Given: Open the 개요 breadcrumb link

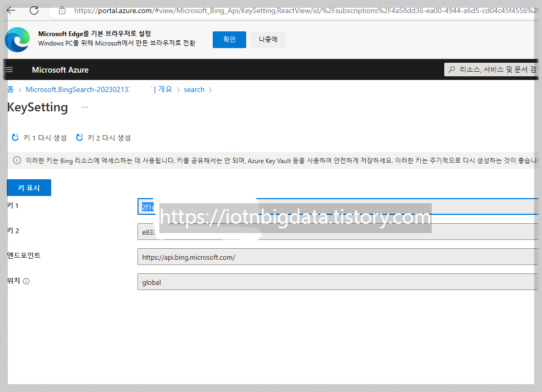Looking at the screenshot, I should point(165,89).
